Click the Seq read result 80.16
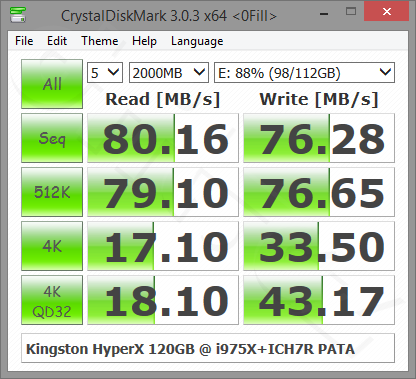 point(163,138)
